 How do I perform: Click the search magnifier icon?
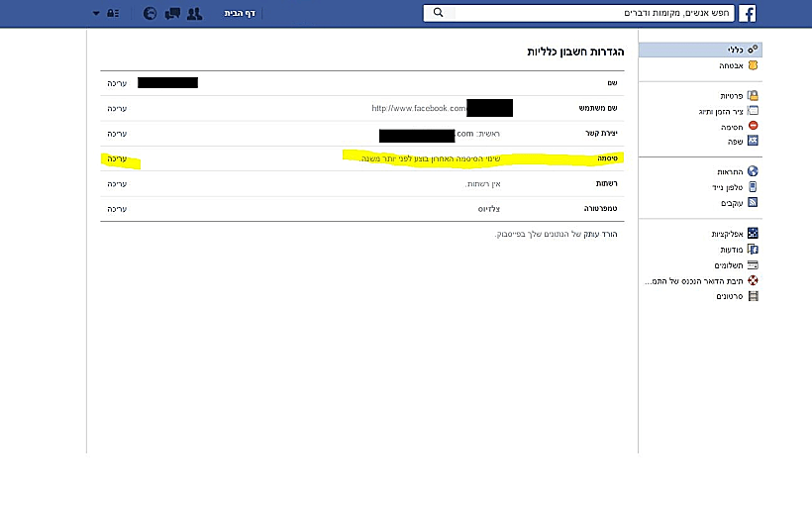439,13
